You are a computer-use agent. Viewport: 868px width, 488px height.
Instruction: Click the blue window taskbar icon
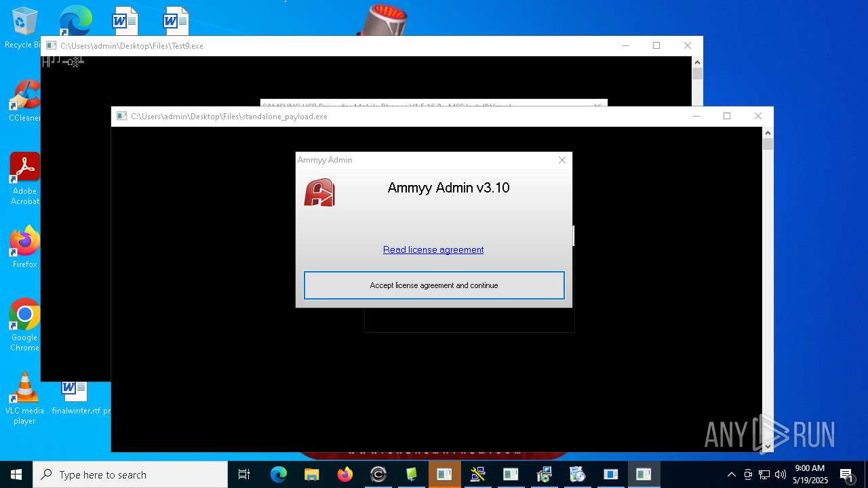click(611, 474)
